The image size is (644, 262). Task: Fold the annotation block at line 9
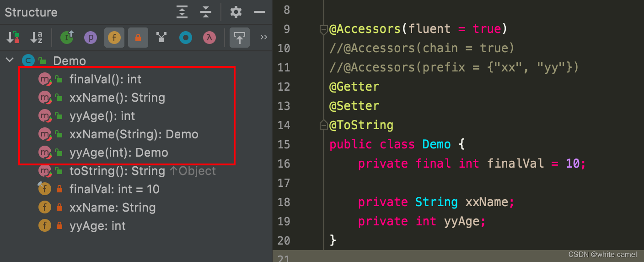coord(323,30)
